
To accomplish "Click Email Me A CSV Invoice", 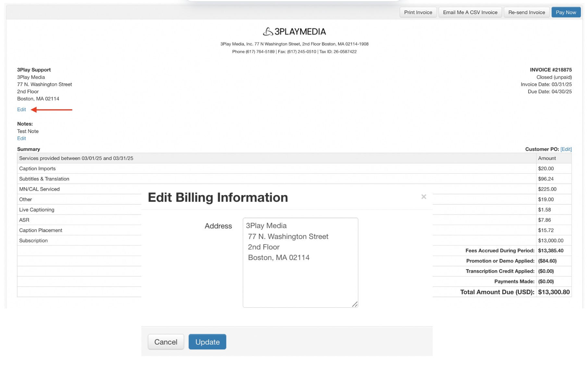I will coord(470,12).
